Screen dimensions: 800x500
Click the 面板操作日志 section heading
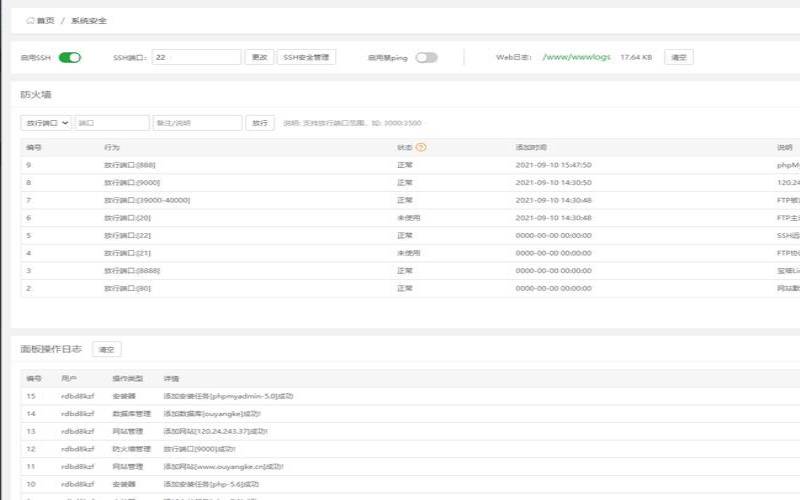51,349
